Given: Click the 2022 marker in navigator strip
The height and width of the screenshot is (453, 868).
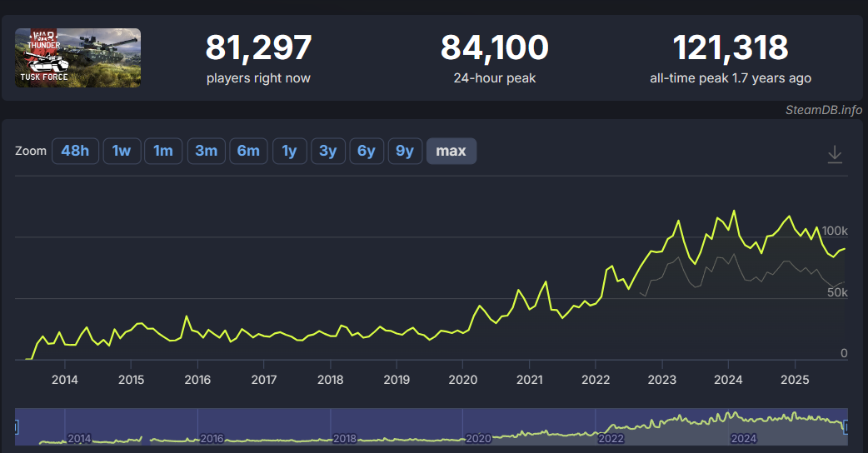Looking at the screenshot, I should (611, 439).
